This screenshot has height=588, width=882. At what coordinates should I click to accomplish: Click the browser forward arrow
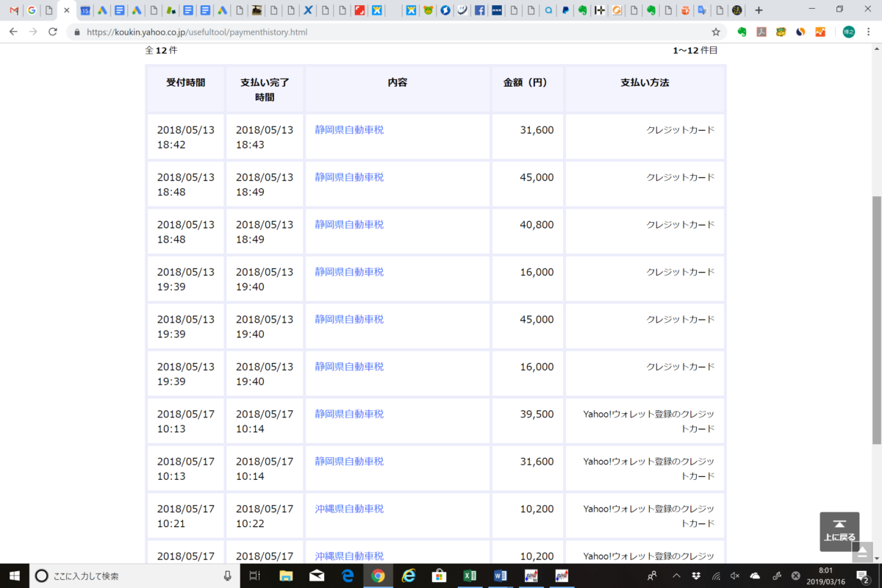33,32
